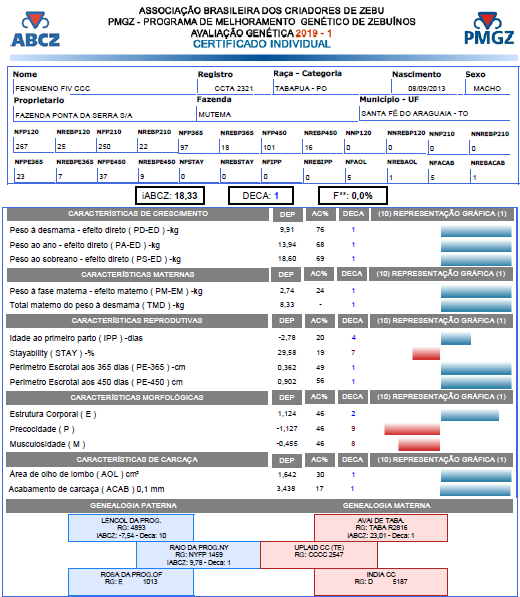The image size is (520, 597).
Task: Select Características Maternas section header
Action: [x=138, y=274]
